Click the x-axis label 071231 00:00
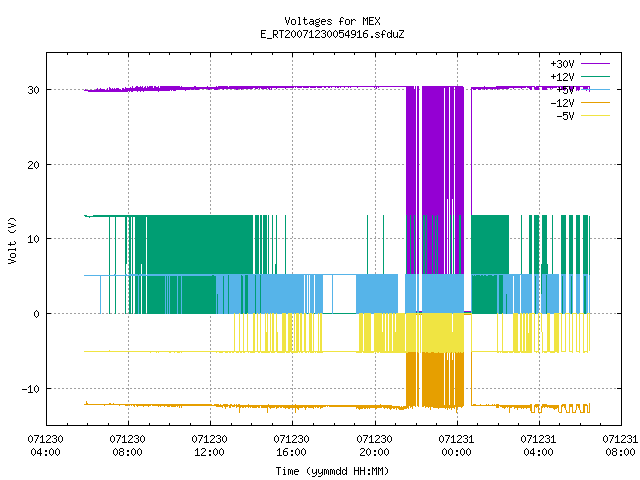This screenshot has width=640, height=480. (x=456, y=446)
